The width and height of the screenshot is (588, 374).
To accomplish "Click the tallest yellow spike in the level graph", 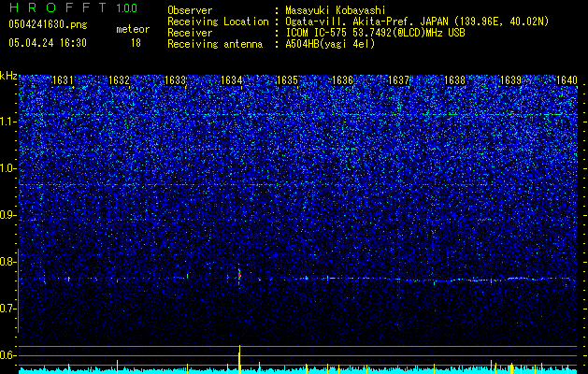I will [239, 359].
